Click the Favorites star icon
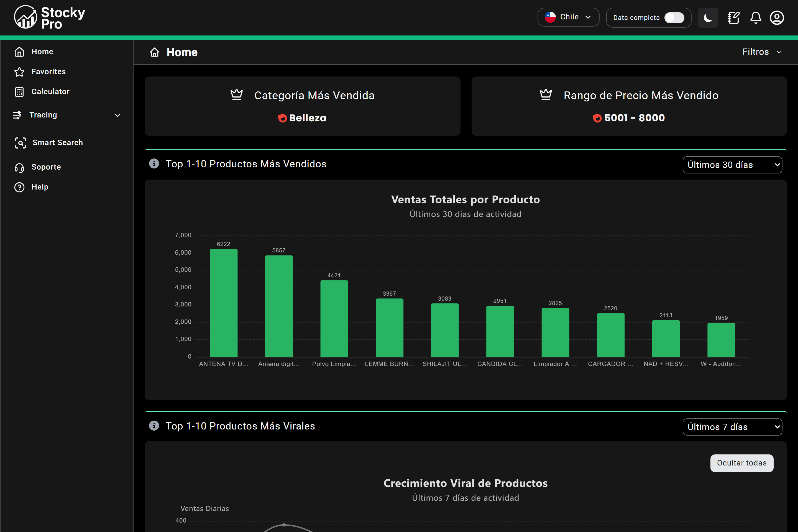The width and height of the screenshot is (798, 532). click(19, 71)
